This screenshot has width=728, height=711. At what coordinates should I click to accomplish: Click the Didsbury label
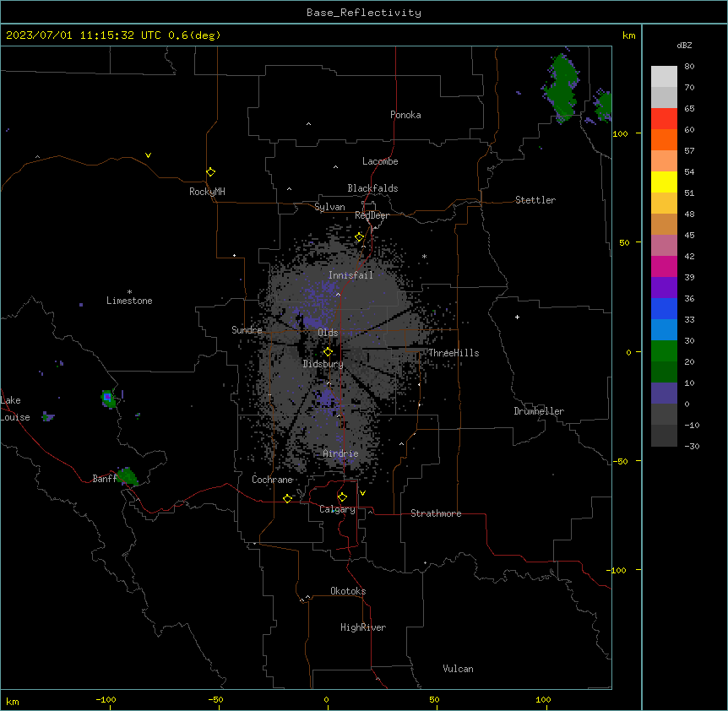(x=323, y=364)
